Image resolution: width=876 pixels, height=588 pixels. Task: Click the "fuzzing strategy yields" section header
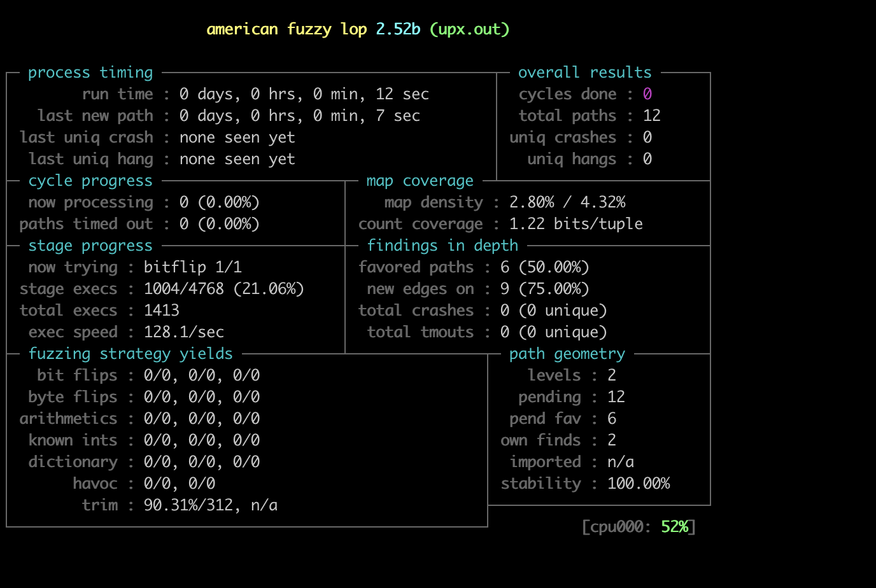click(131, 354)
